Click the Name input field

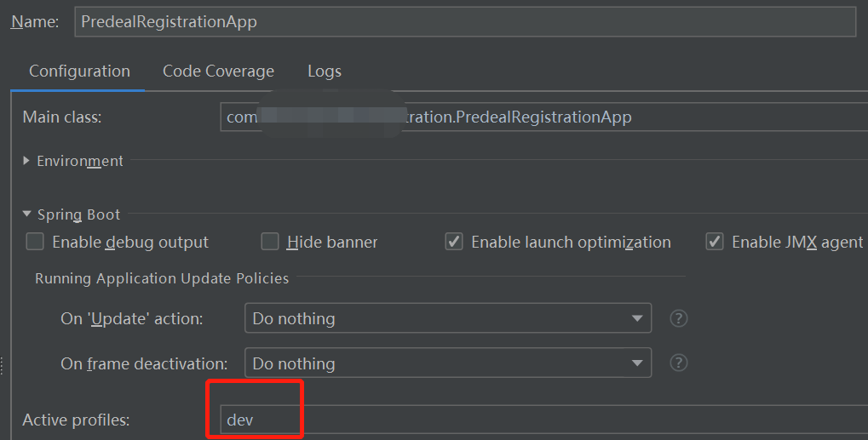(465, 21)
